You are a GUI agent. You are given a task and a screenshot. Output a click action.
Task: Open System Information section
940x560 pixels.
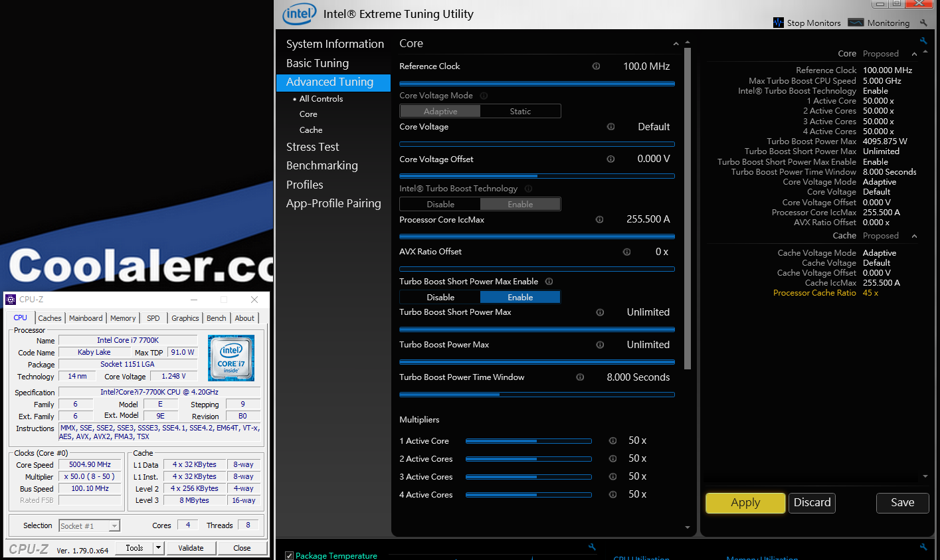[x=335, y=44]
